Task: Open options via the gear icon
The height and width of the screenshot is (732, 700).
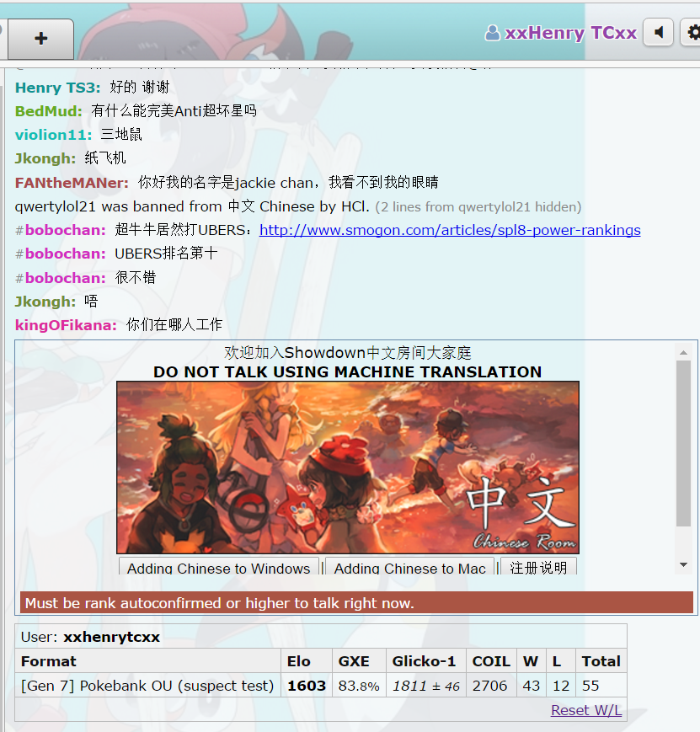Action: 692,32
